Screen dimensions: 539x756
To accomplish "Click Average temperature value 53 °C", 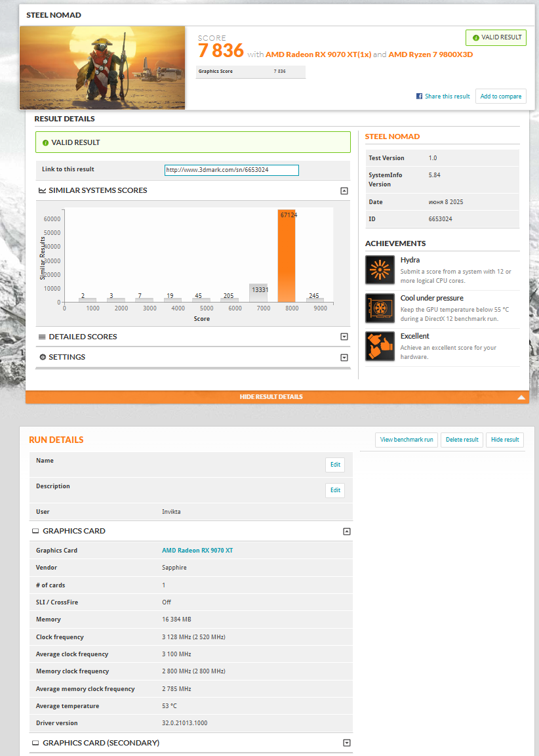I will pyautogui.click(x=170, y=706).
